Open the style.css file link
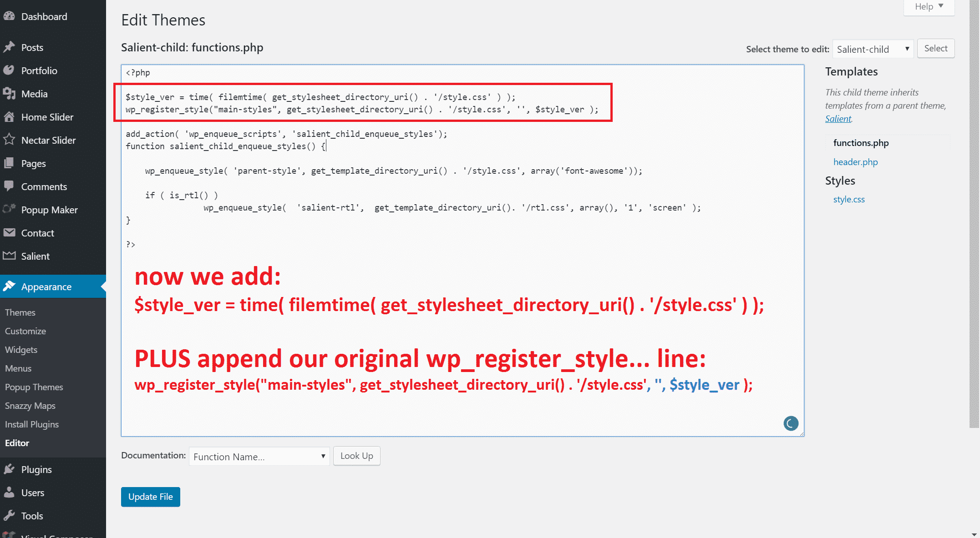 tap(848, 199)
